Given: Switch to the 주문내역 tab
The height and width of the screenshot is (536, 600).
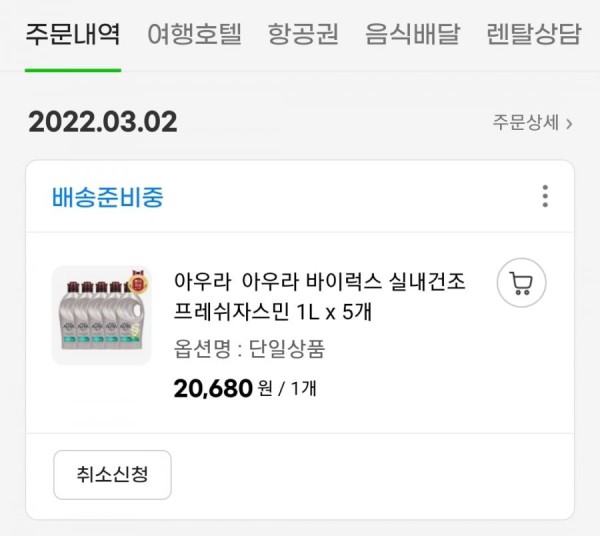Looking at the screenshot, I should (73, 34).
